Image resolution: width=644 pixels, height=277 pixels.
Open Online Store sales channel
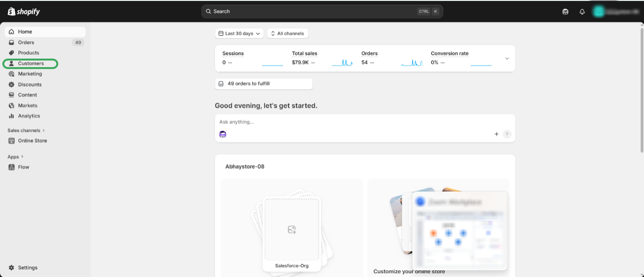pyautogui.click(x=32, y=140)
